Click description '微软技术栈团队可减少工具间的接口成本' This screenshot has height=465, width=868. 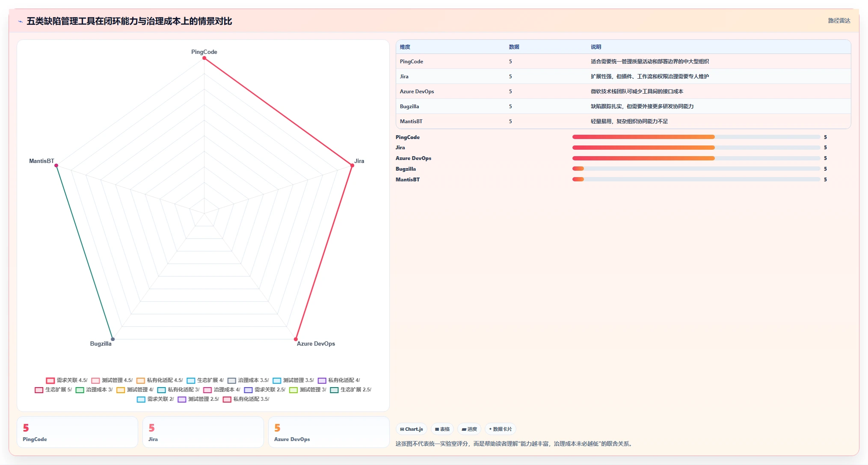tap(637, 92)
